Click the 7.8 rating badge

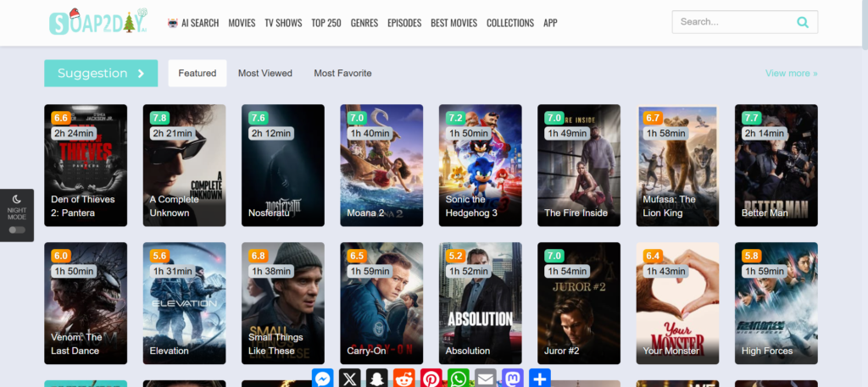159,118
